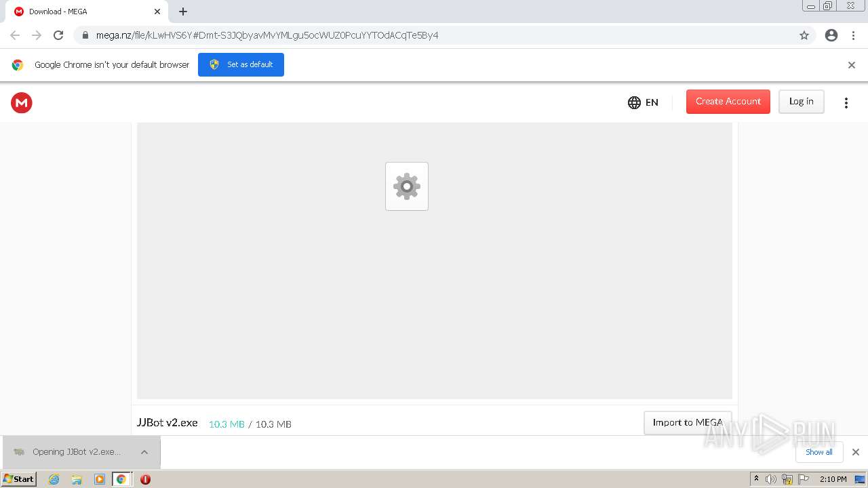Click Show all downloads button
Image resolution: width=868 pixels, height=488 pixels.
coord(819,452)
